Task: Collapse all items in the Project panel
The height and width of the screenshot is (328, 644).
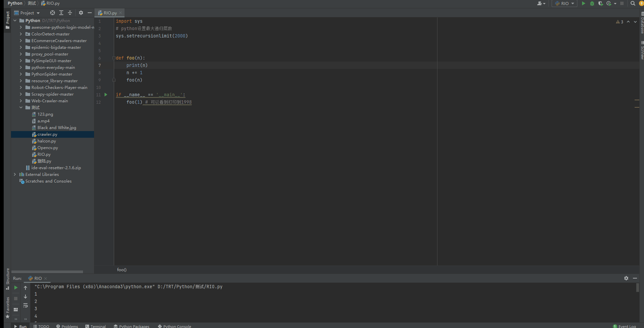Action: coord(70,13)
